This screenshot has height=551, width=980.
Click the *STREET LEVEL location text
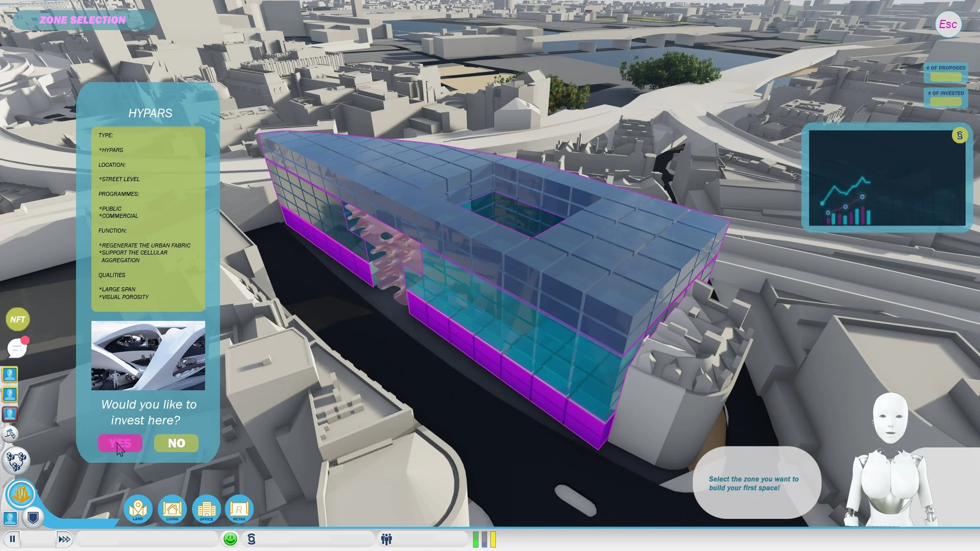[119, 179]
